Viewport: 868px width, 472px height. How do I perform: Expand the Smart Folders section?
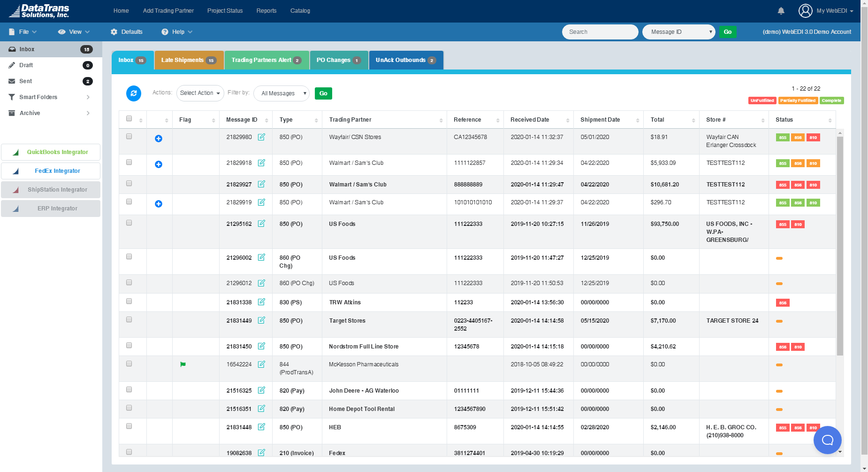click(51, 97)
